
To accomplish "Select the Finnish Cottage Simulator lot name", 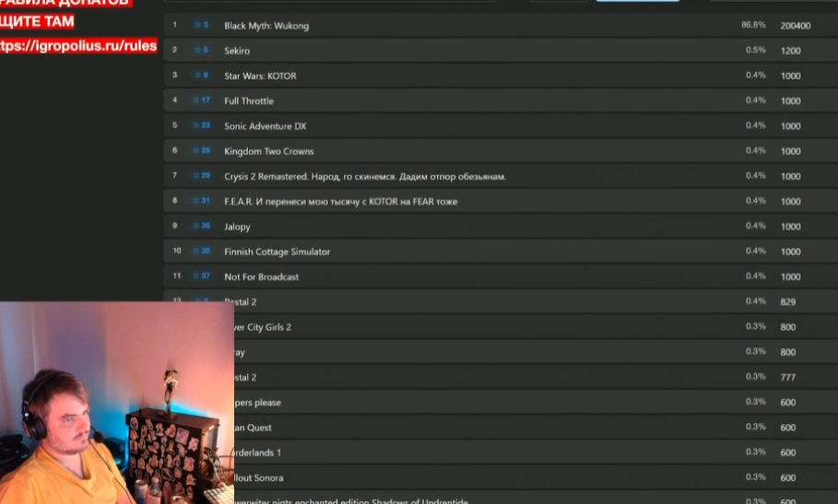I will pos(277,252).
